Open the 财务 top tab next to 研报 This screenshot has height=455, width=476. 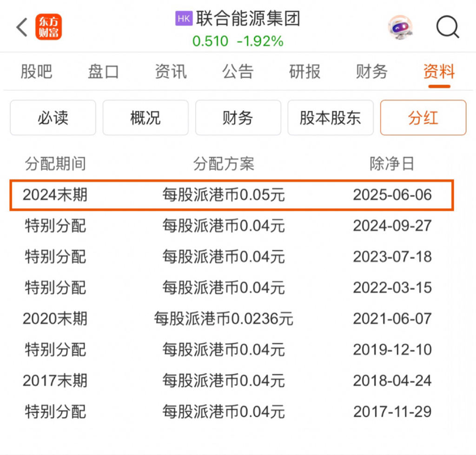click(372, 72)
